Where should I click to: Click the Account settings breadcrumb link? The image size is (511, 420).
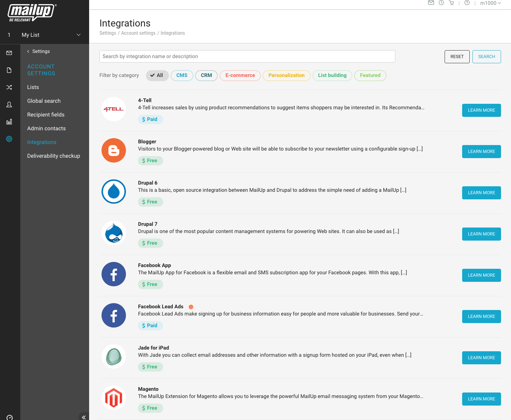click(138, 33)
